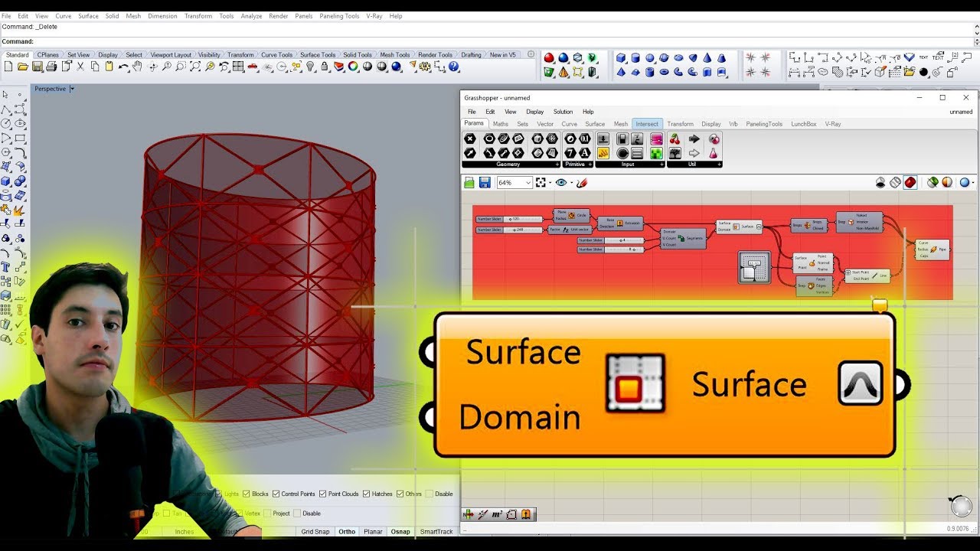Viewport: 980px width, 551px height.
Task: Expand the Util panel in Grasshopper
Action: (x=719, y=165)
